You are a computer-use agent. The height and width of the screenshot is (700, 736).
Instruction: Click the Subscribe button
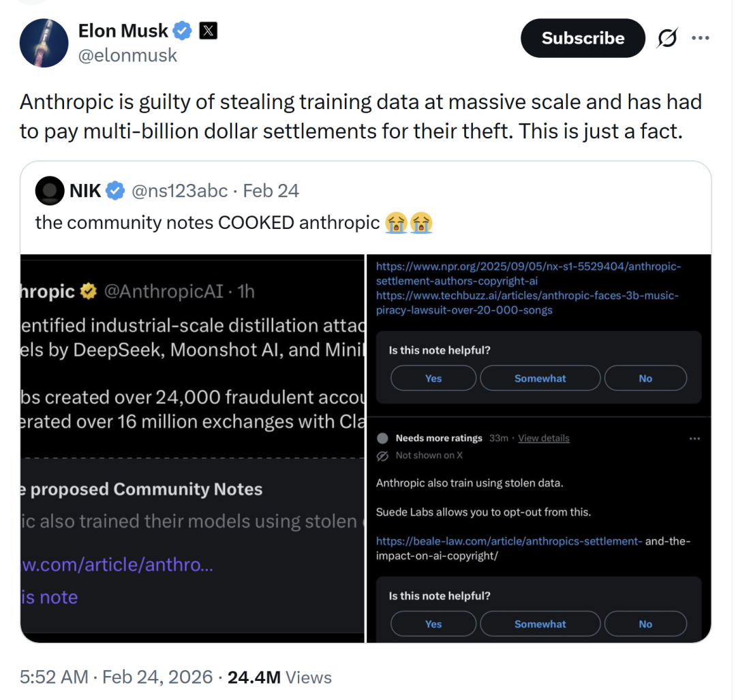(583, 38)
